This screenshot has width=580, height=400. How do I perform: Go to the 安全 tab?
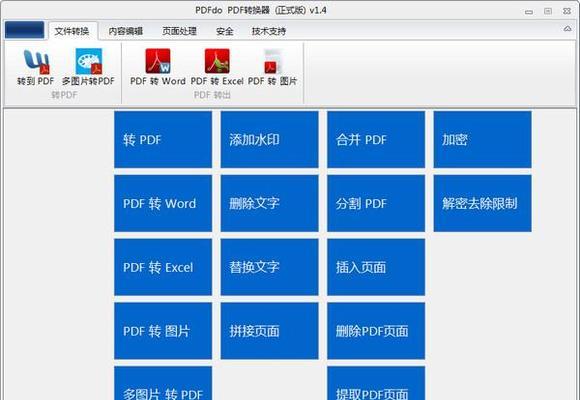(225, 31)
